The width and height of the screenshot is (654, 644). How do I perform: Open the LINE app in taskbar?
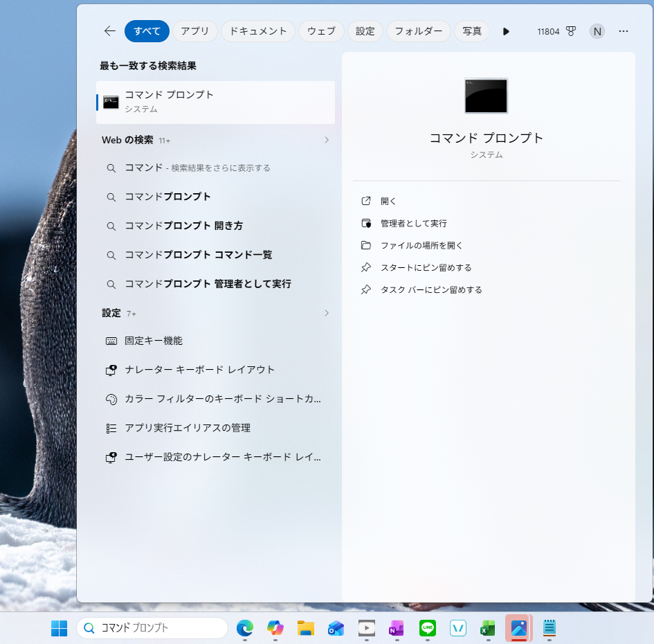(428, 628)
